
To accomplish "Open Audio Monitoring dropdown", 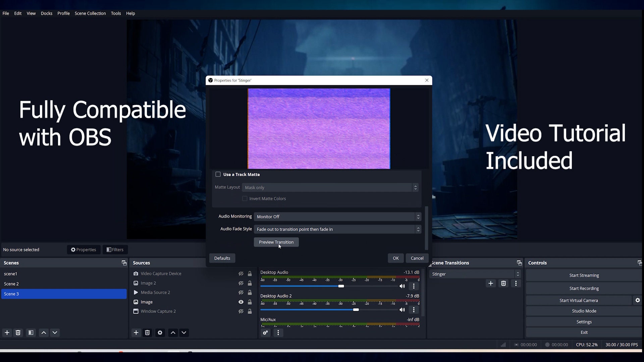I will pos(337,217).
